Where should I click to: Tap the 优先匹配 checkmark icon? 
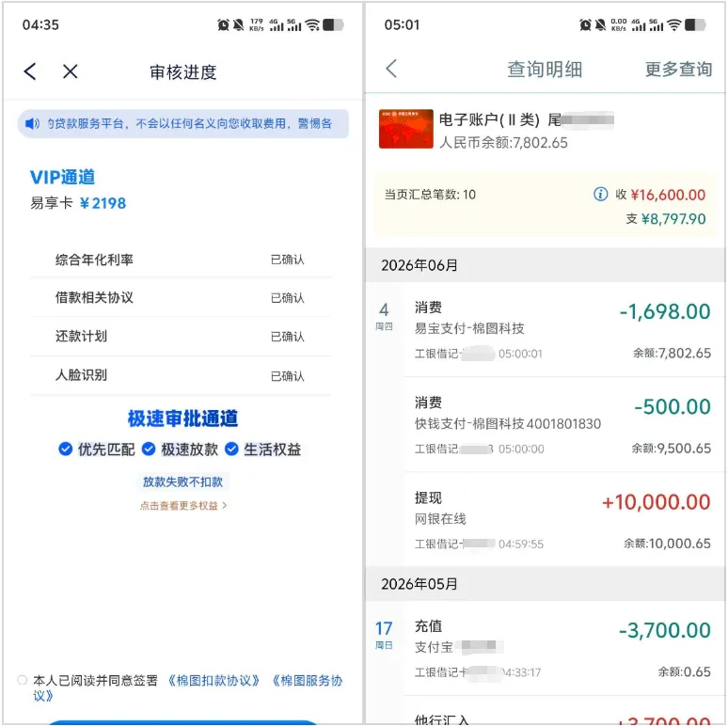(66, 449)
